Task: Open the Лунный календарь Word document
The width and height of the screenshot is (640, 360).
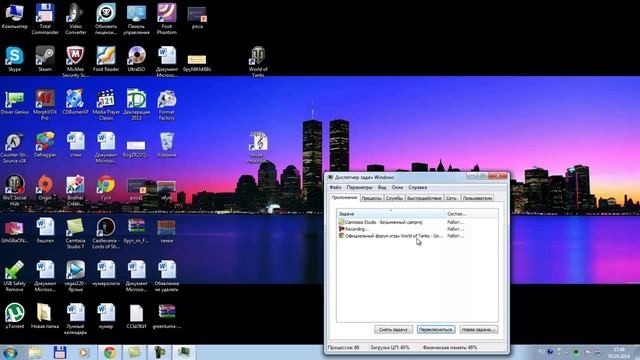Action: (x=76, y=318)
